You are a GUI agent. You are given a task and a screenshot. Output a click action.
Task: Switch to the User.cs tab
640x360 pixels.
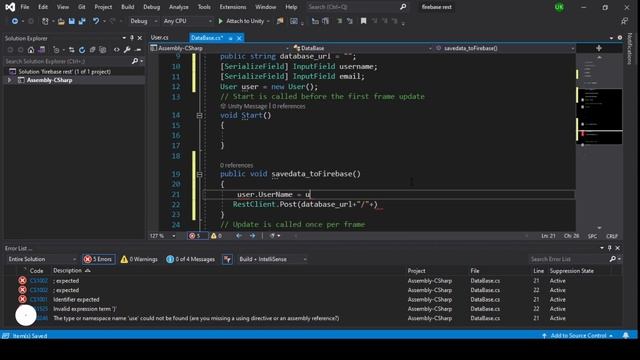(160, 38)
